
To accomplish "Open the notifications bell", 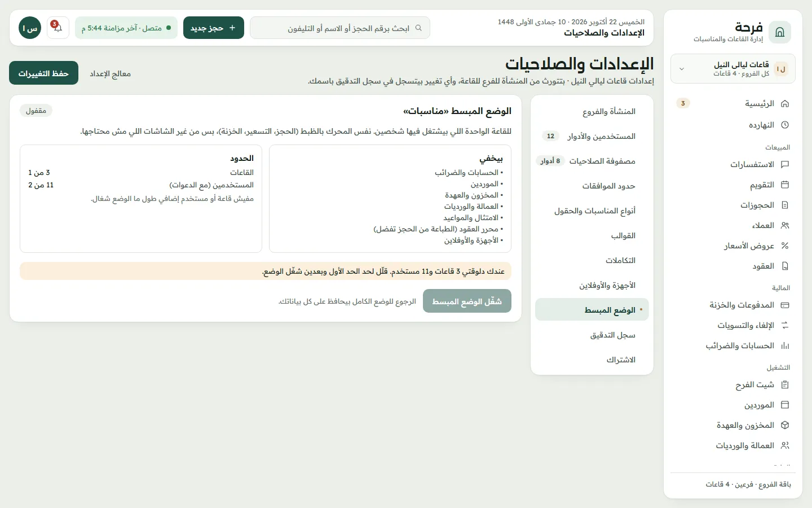I will click(x=58, y=28).
